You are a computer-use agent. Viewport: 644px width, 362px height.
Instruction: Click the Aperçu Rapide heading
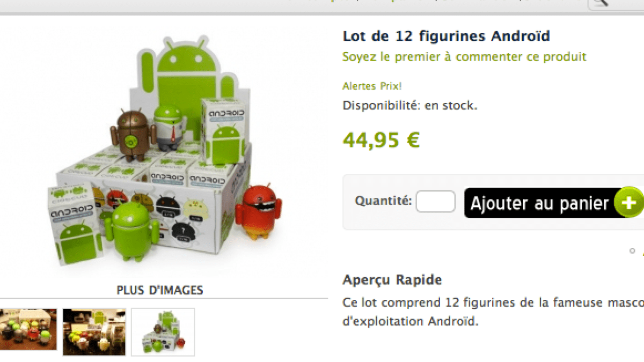tap(392, 279)
